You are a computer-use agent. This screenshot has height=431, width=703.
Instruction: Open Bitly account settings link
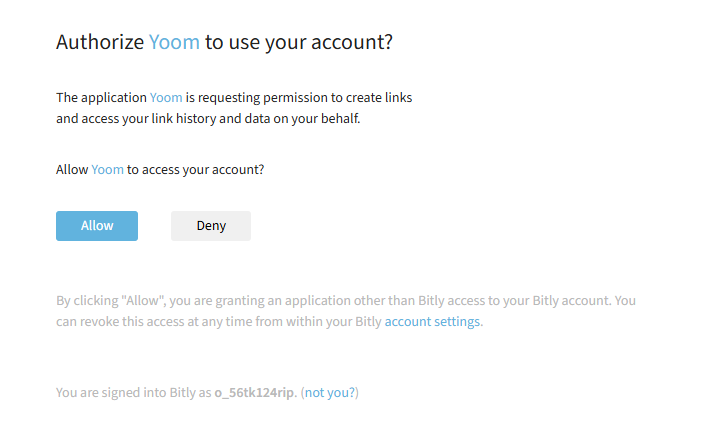point(432,322)
